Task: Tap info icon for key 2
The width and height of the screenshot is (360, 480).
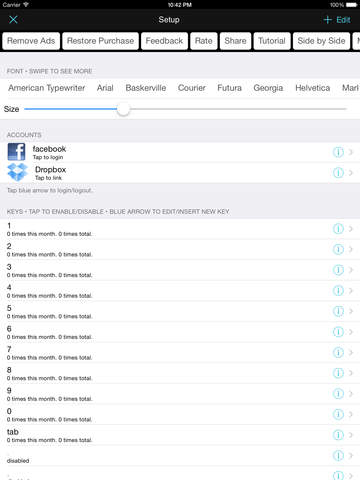Action: (338, 249)
